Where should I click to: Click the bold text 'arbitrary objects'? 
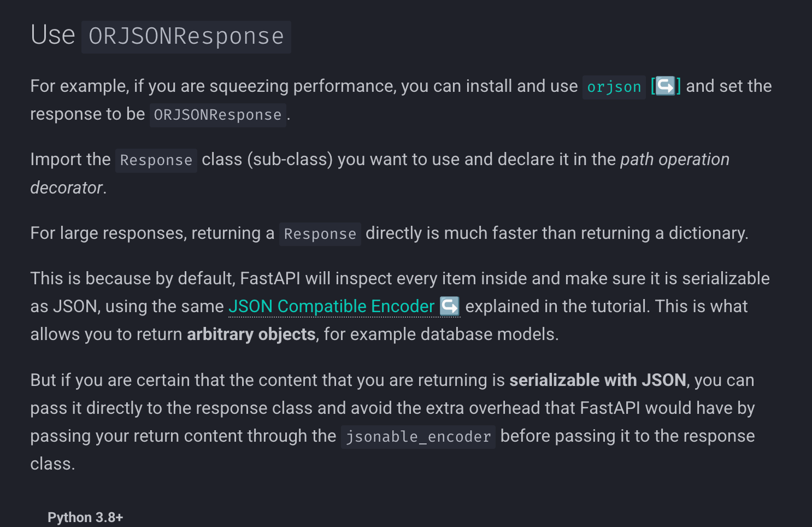[251, 334]
